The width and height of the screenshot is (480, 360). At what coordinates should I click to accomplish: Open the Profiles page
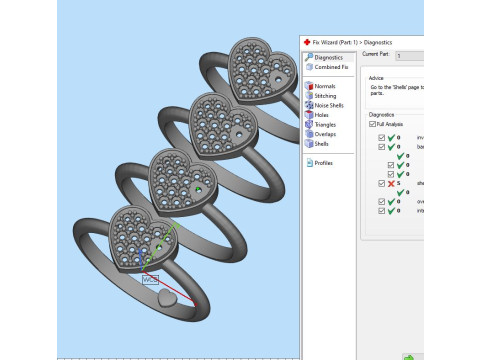319,163
